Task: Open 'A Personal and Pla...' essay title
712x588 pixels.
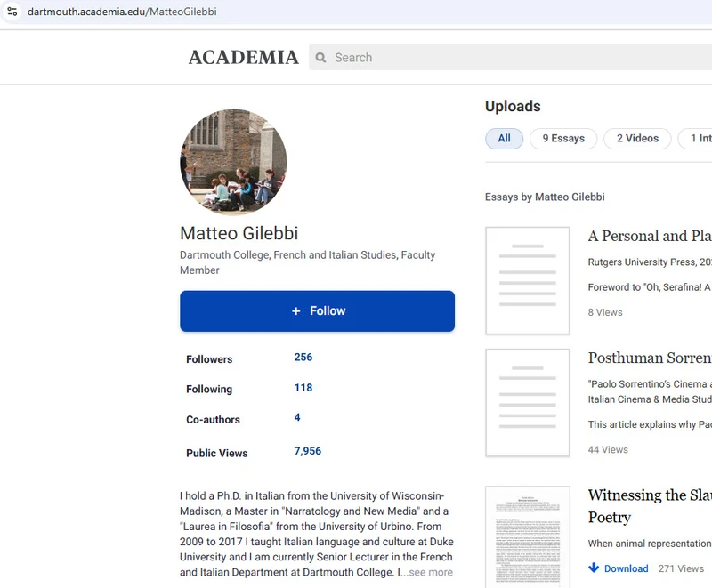Action: click(650, 236)
